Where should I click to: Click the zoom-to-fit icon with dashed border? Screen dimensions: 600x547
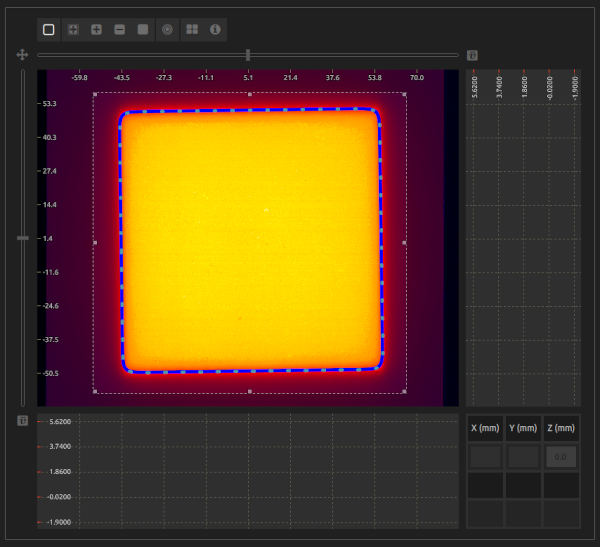(73, 29)
